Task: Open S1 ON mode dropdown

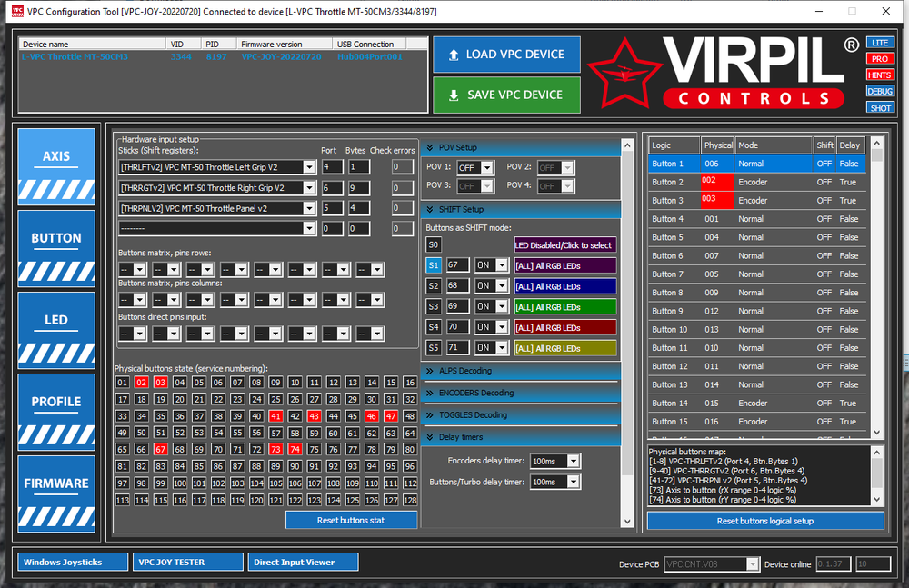Action: tap(503, 265)
